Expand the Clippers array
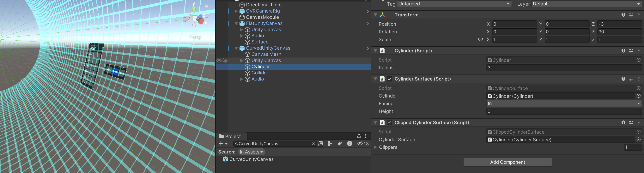The width and height of the screenshot is (644, 173). click(x=375, y=147)
